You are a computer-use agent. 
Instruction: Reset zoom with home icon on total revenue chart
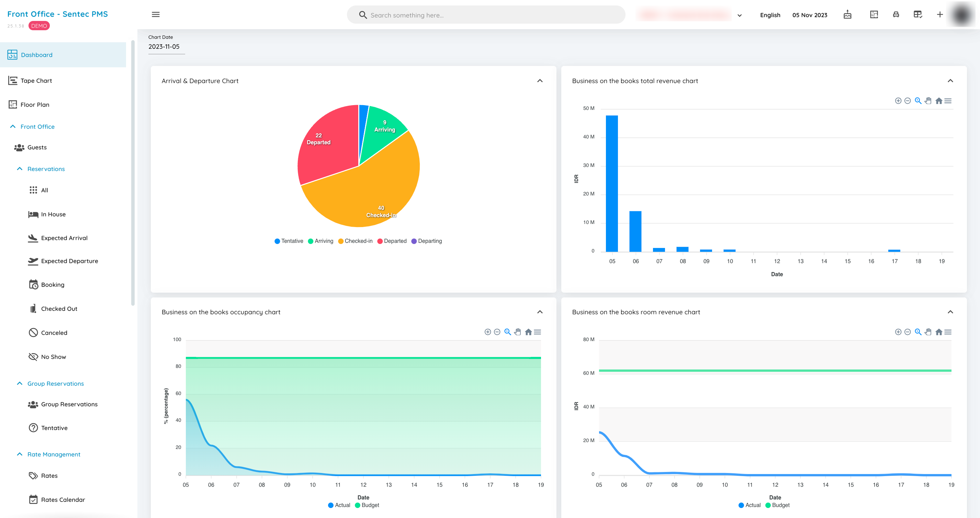(x=938, y=101)
